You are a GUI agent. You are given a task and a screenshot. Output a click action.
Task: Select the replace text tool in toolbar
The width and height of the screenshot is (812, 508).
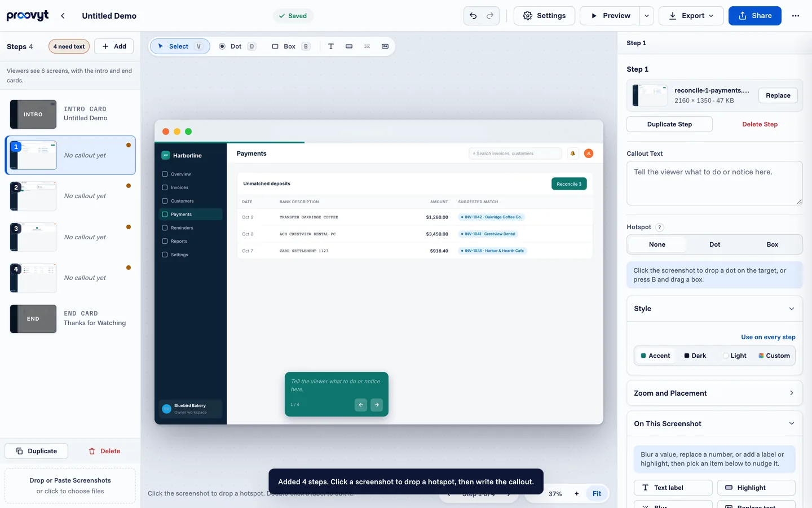[x=385, y=46]
